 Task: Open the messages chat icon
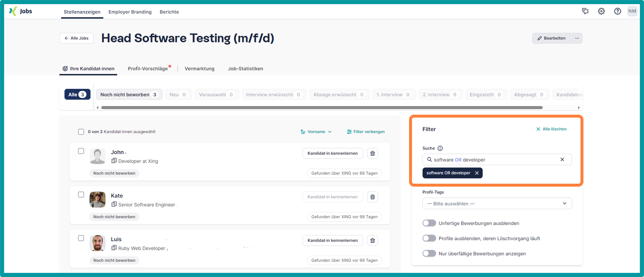pyautogui.click(x=585, y=11)
